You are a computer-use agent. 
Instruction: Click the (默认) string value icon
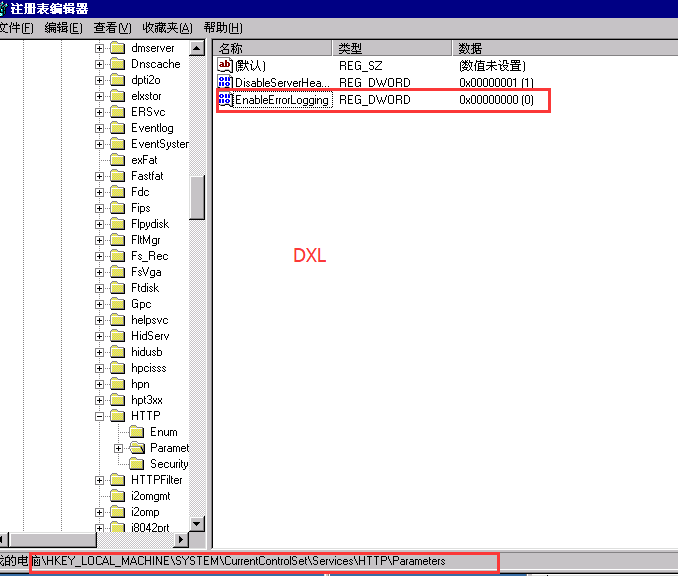coord(224,65)
